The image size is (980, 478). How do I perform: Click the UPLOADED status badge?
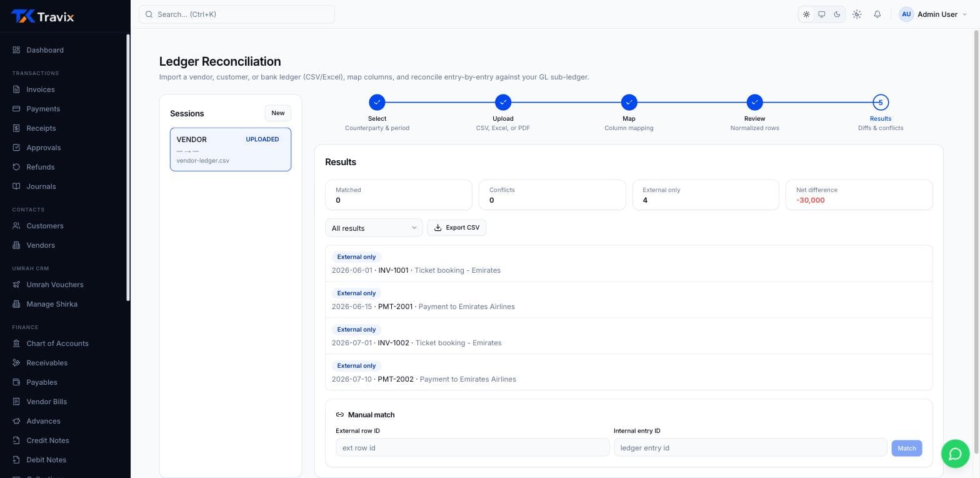pos(262,140)
